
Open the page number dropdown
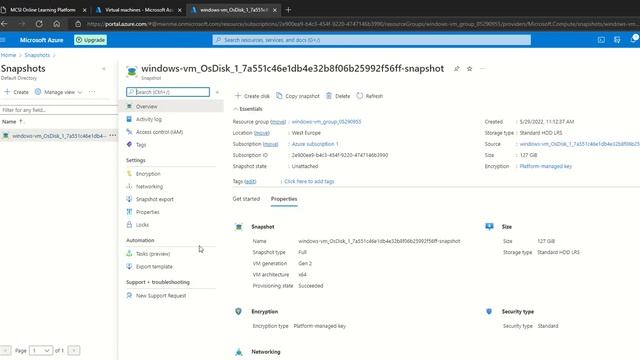click(x=41, y=350)
